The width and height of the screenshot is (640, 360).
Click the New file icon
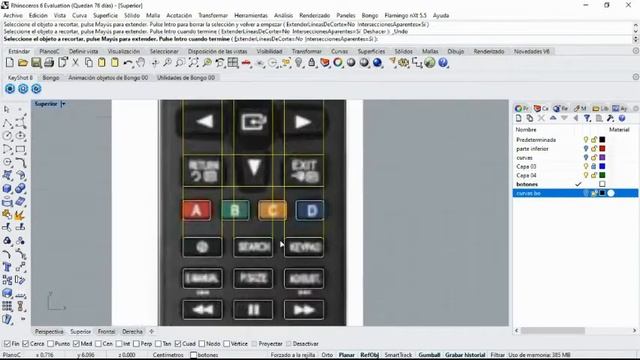click(x=9, y=63)
